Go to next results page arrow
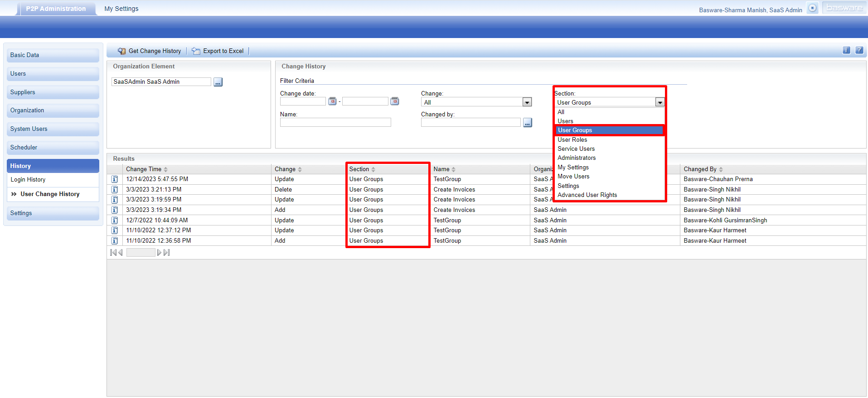The height and width of the screenshot is (398, 868). tap(159, 253)
